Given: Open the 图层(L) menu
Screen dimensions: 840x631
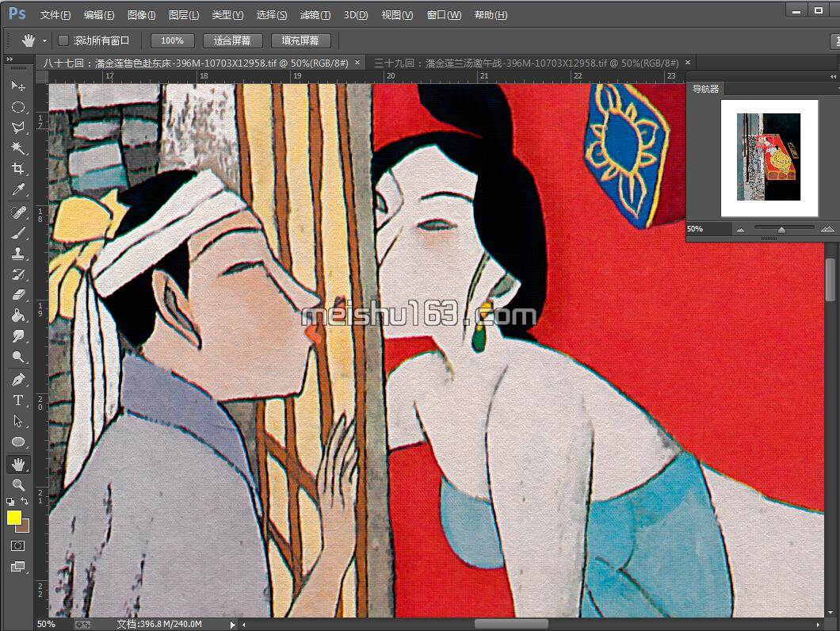Looking at the screenshot, I should [x=184, y=15].
